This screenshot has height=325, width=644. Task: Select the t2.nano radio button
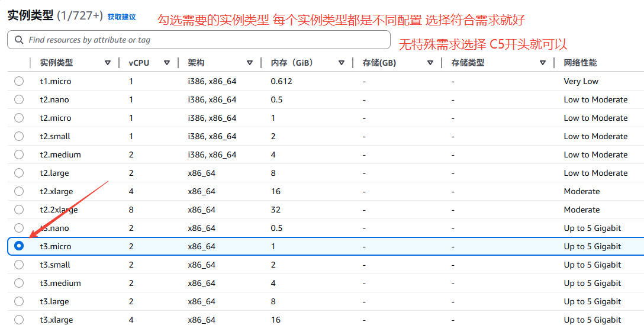pyautogui.click(x=19, y=99)
